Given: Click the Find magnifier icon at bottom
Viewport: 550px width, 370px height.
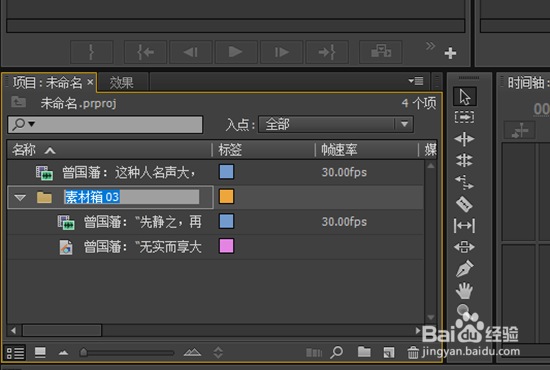Looking at the screenshot, I should 337,352.
